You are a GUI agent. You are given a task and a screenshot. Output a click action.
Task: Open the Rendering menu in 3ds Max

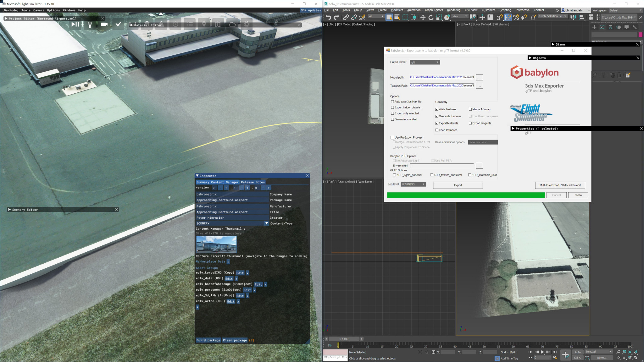click(453, 10)
